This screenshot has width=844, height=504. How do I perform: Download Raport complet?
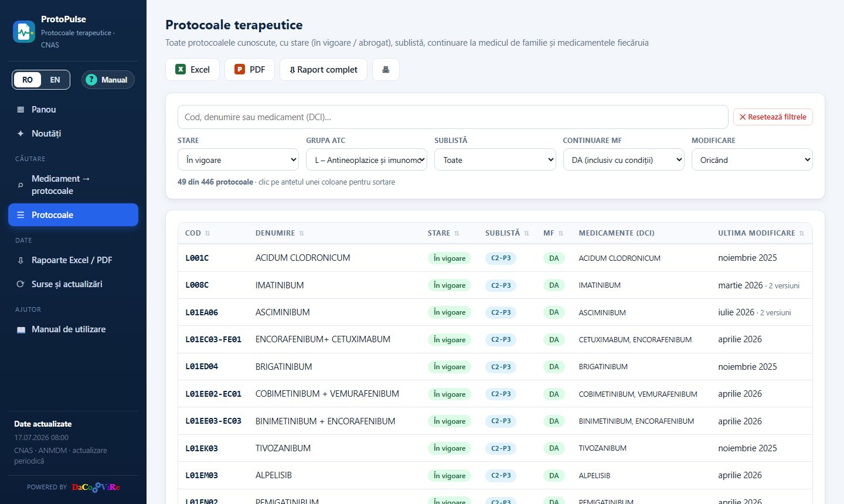coord(324,70)
